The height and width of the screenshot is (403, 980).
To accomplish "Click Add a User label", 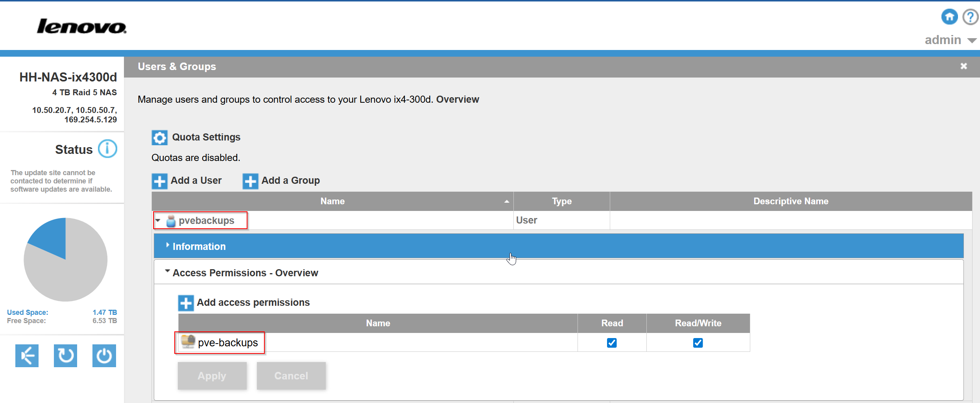I will [x=196, y=180].
